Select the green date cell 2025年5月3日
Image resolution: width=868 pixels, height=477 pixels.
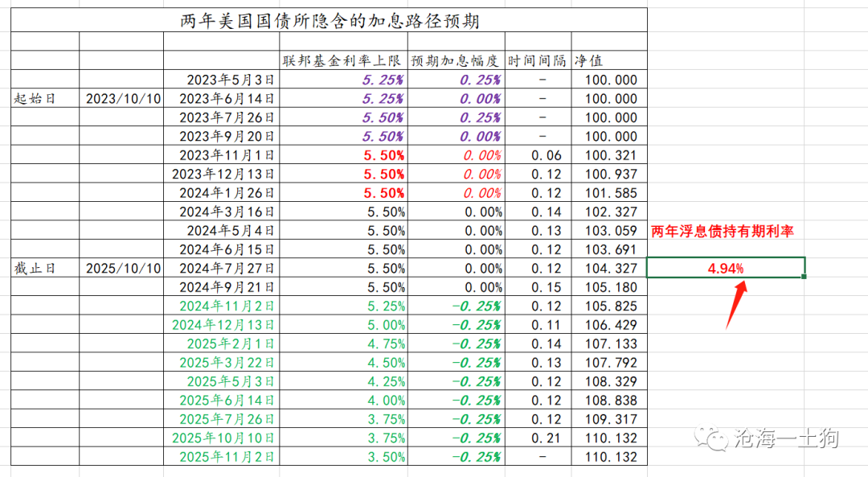pos(222,381)
